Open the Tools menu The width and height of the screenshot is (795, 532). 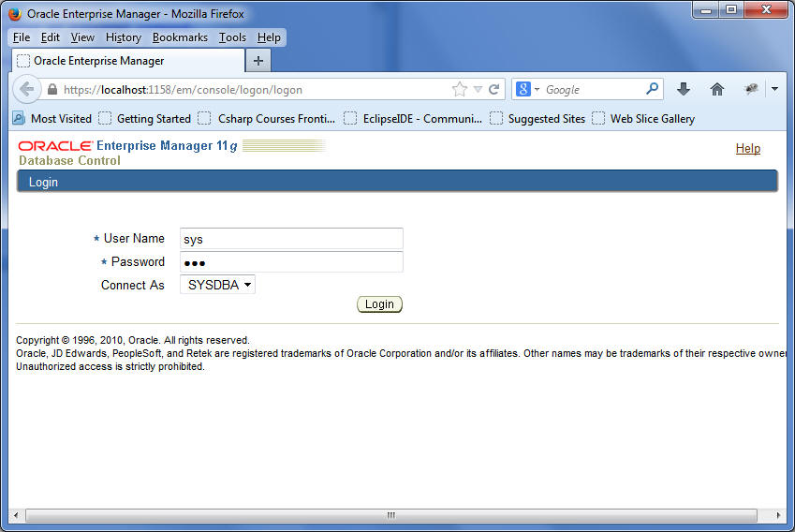tap(232, 37)
